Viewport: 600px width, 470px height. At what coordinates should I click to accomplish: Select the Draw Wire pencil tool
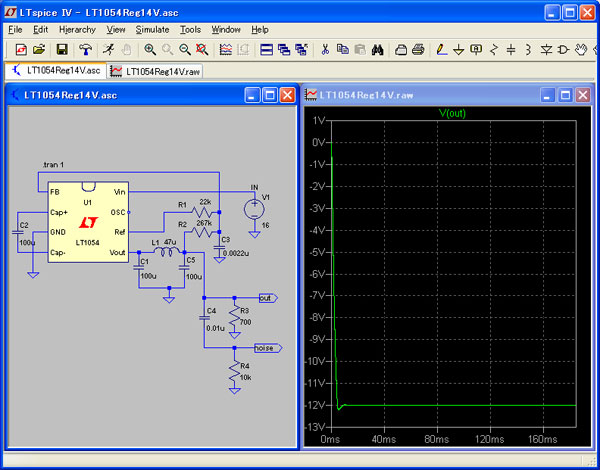441,49
